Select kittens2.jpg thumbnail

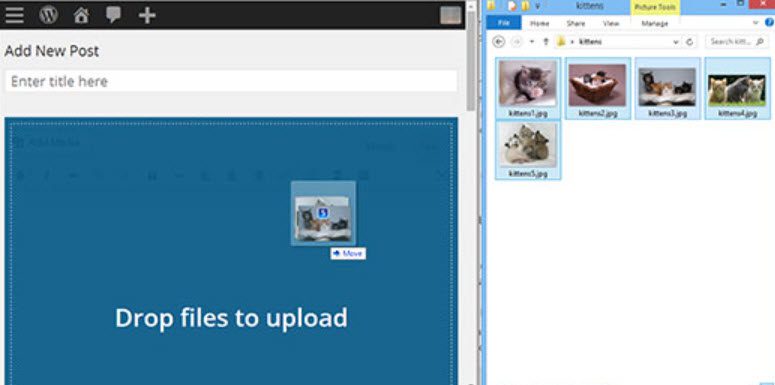click(598, 85)
